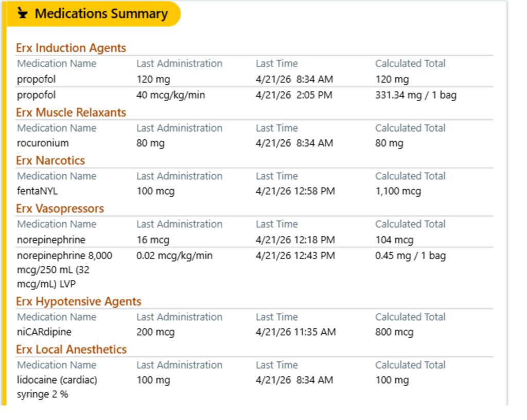
Task: Open the Medications Summary header
Action: [x=94, y=14]
